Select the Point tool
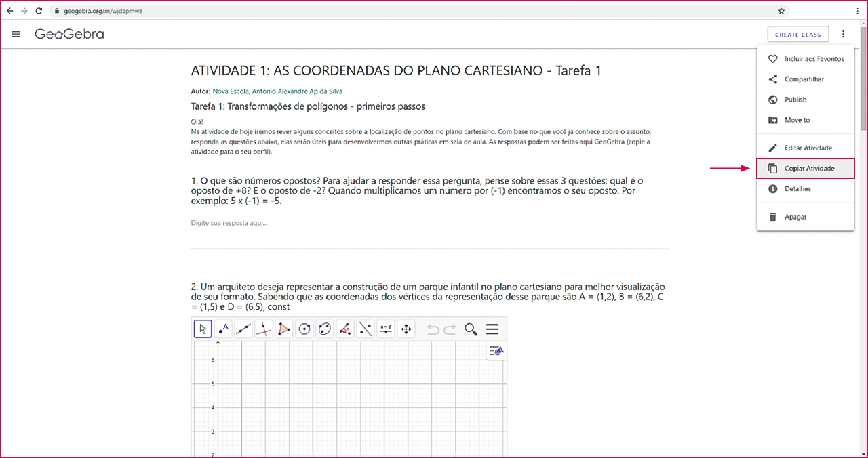Screen dimensions: 868x458 pyautogui.click(x=223, y=329)
